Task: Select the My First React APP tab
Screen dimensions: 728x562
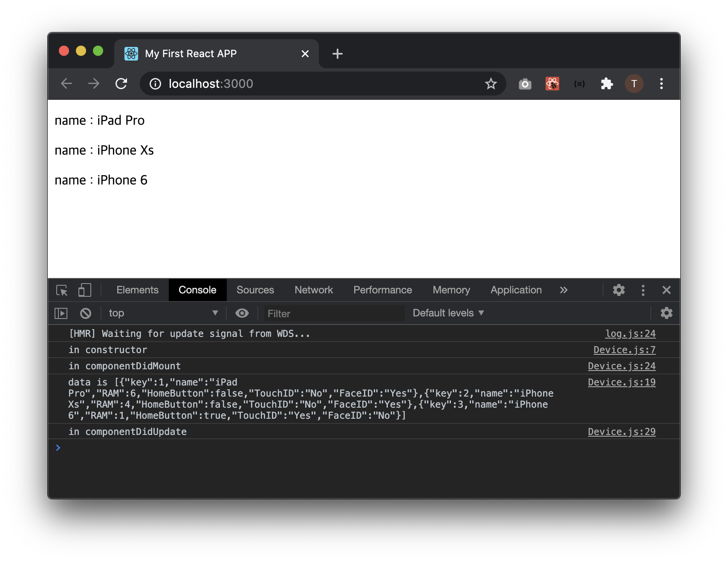Action: click(x=217, y=54)
